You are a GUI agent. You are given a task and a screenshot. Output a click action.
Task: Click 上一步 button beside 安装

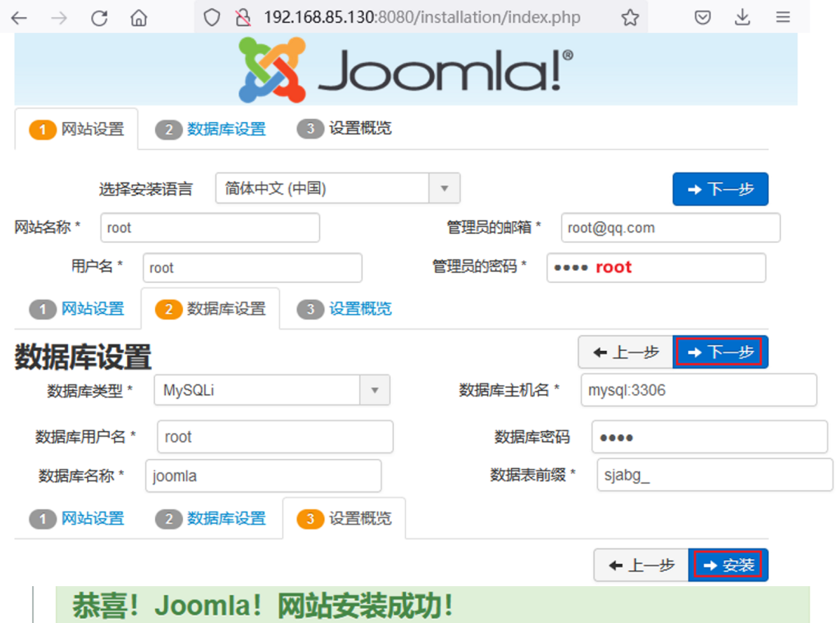pos(641,565)
